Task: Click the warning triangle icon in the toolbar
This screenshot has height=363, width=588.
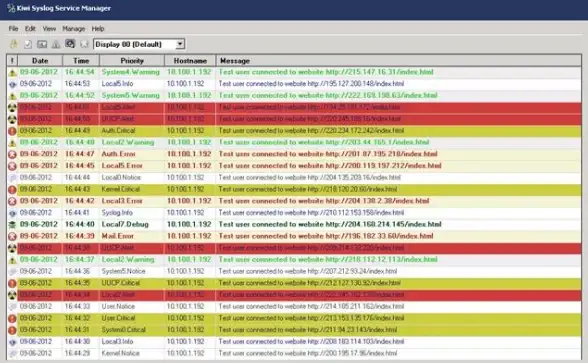Action: 56,44
